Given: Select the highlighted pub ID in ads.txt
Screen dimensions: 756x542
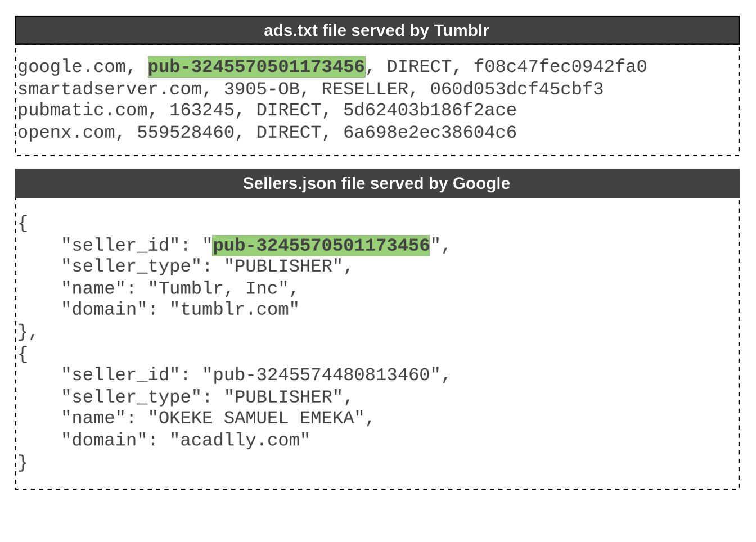Looking at the screenshot, I should click(256, 67).
